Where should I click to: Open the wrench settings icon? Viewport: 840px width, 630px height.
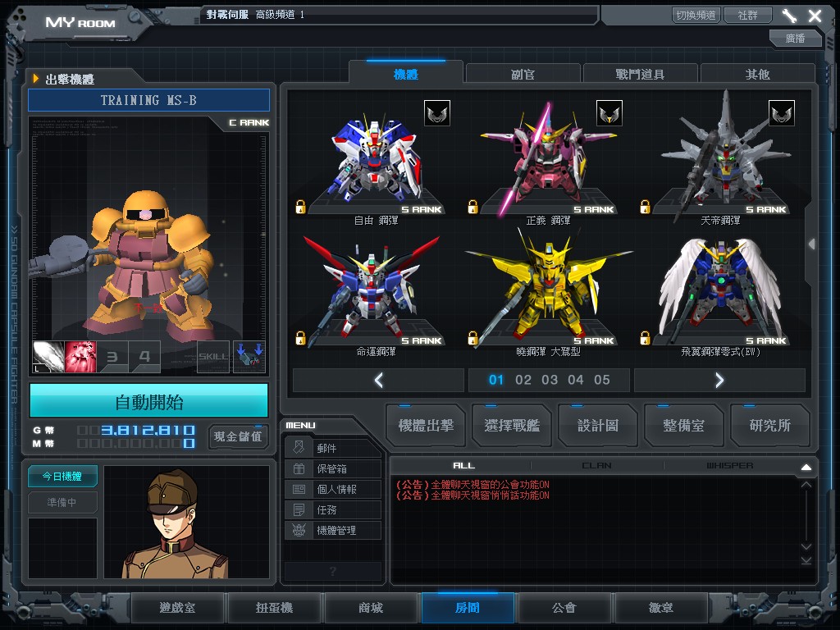click(x=789, y=16)
